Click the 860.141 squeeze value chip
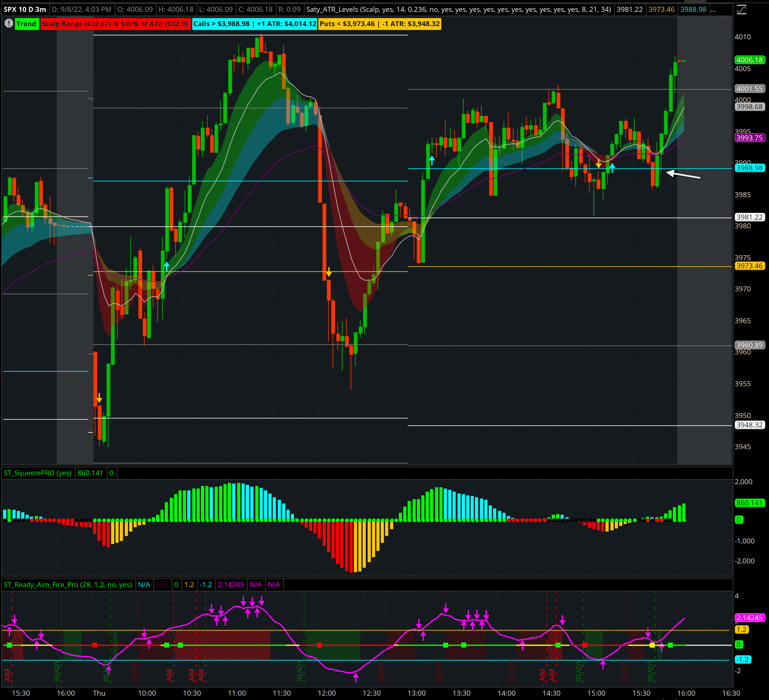The image size is (769, 700). point(90,473)
